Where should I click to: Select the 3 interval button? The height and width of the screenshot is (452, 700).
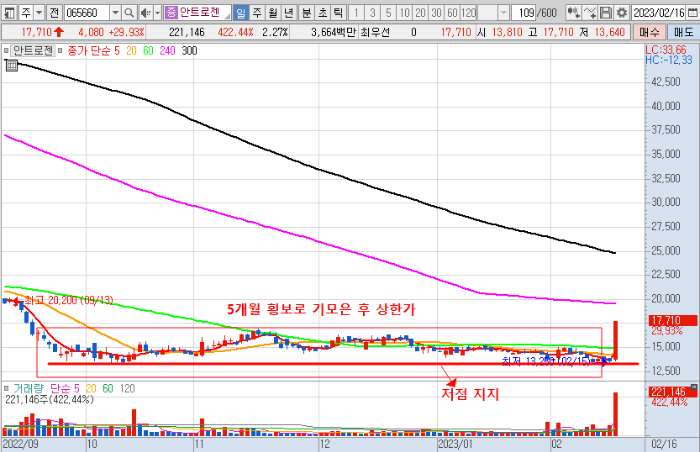(372, 13)
